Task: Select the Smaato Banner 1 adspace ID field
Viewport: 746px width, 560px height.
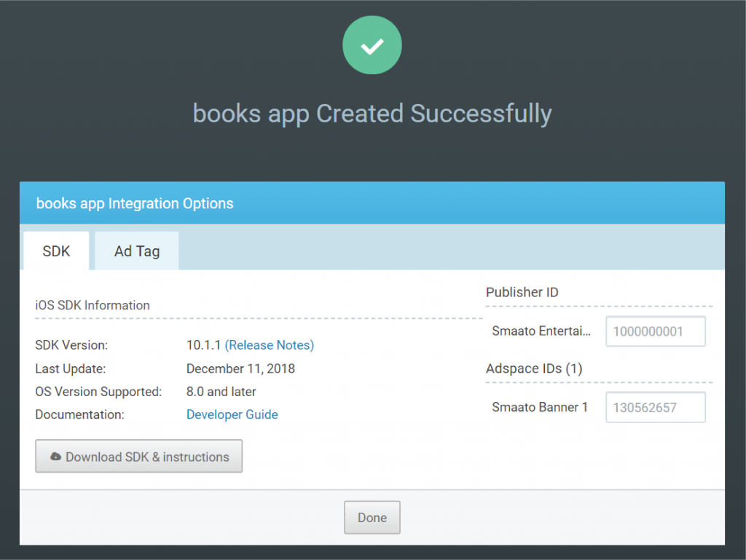Action: (656, 407)
